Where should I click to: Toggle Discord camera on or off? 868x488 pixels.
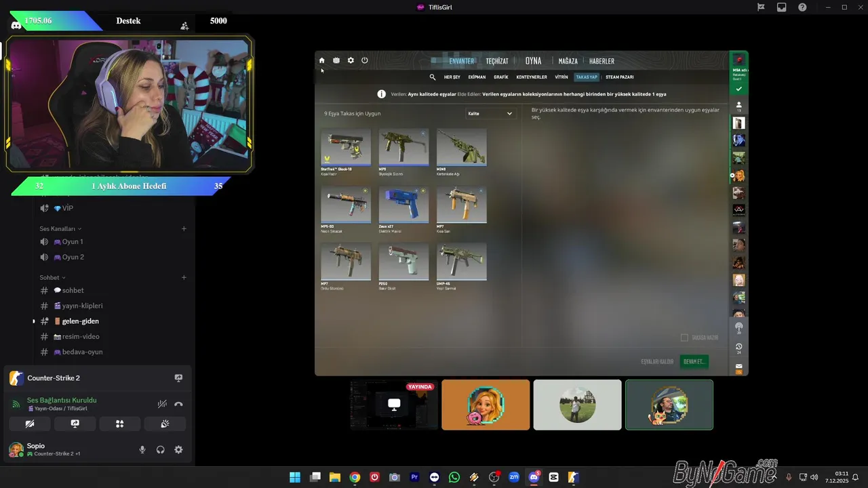tap(30, 424)
